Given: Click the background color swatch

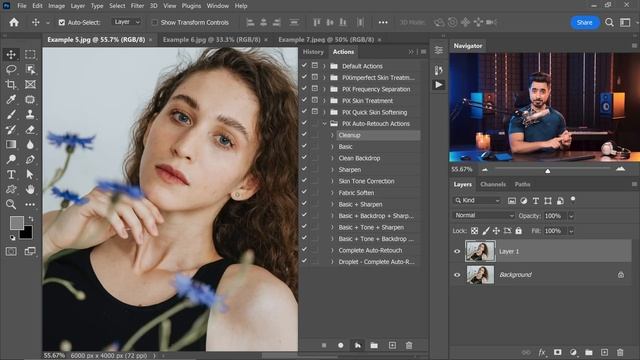Looking at the screenshot, I should (x=27, y=234).
